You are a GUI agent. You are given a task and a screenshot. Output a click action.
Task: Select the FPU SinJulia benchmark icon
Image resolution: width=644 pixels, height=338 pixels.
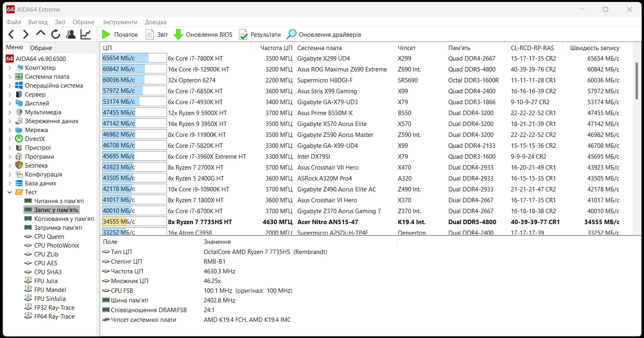[x=28, y=298]
